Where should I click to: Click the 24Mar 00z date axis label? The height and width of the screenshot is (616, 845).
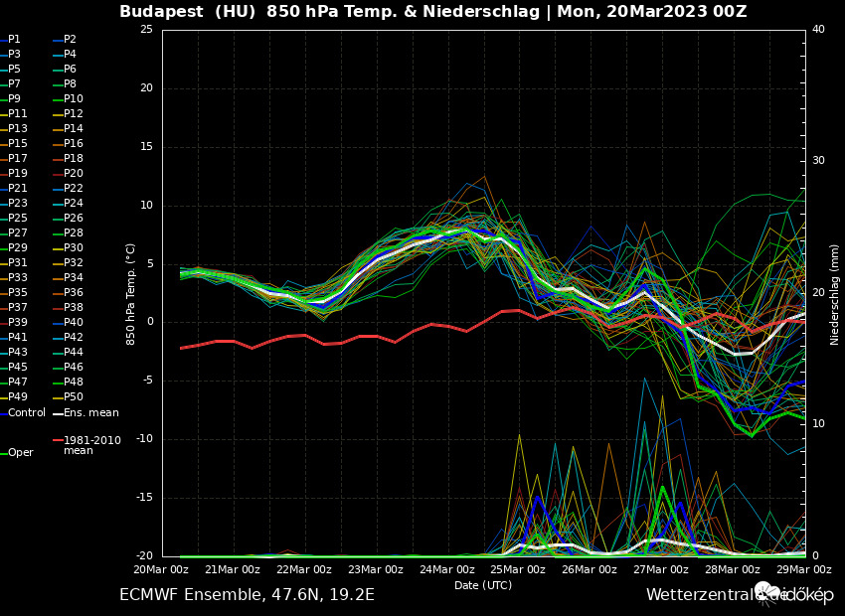446,570
